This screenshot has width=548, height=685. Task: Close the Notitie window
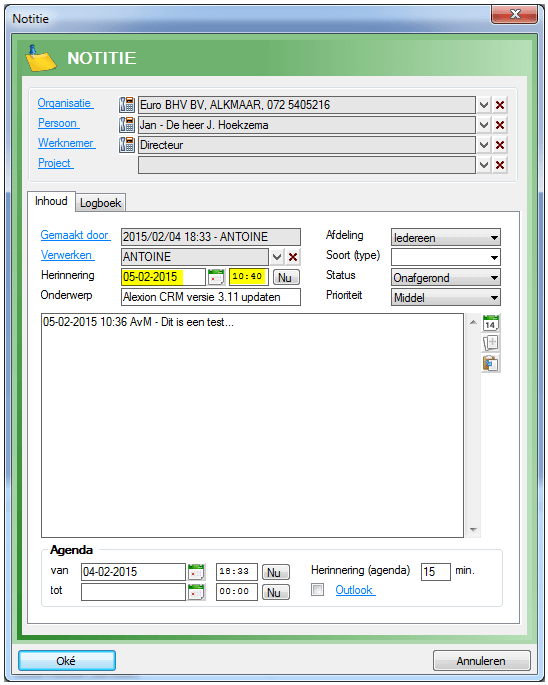point(515,14)
